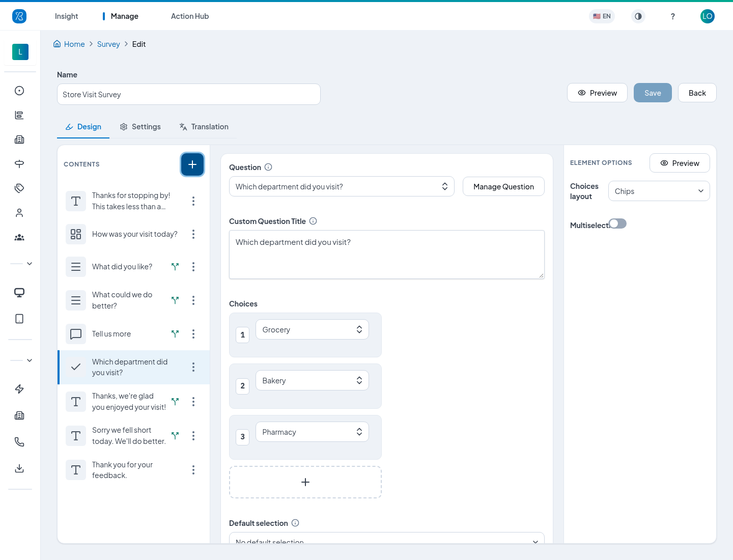
Task: Open options for 'How was your visit today?'
Action: pyautogui.click(x=193, y=234)
